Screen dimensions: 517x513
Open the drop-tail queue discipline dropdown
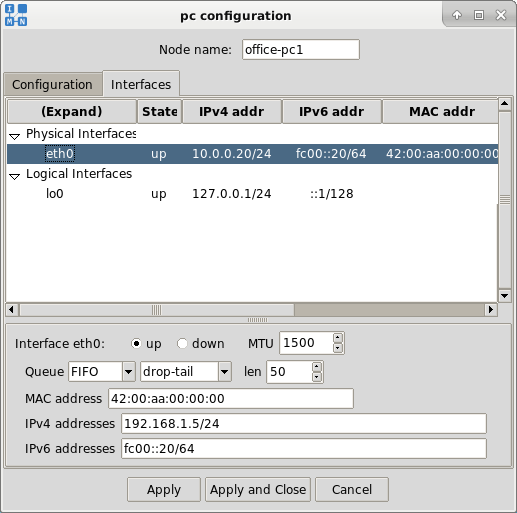225,371
